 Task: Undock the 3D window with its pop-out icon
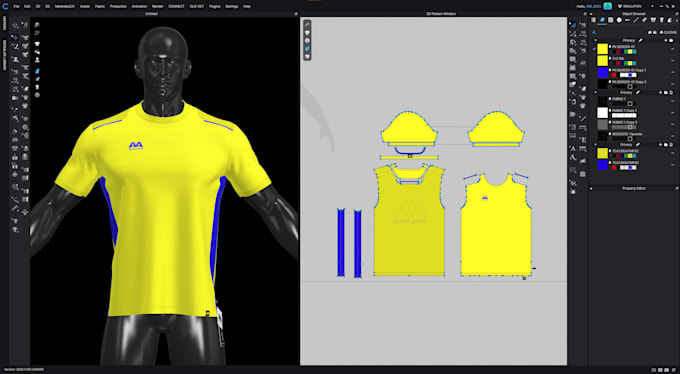296,14
